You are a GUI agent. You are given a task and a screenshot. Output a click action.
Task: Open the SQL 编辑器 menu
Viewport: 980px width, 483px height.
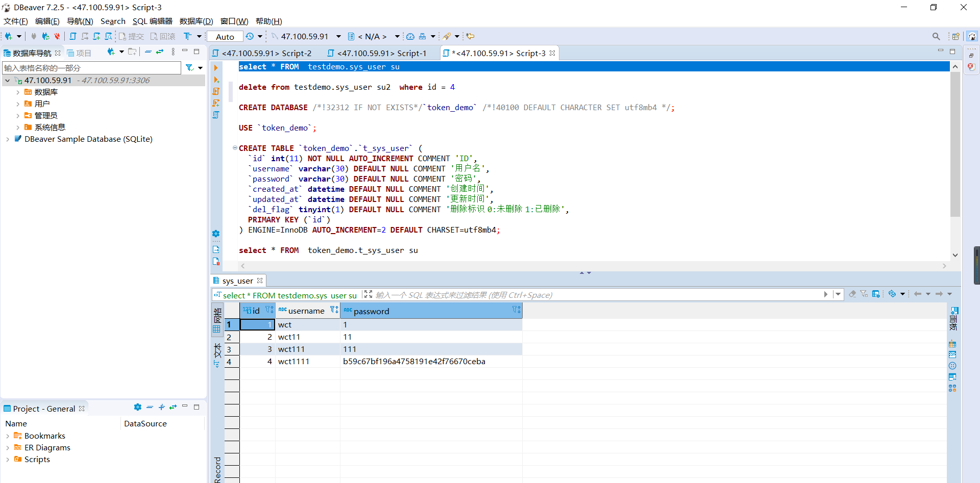(152, 21)
